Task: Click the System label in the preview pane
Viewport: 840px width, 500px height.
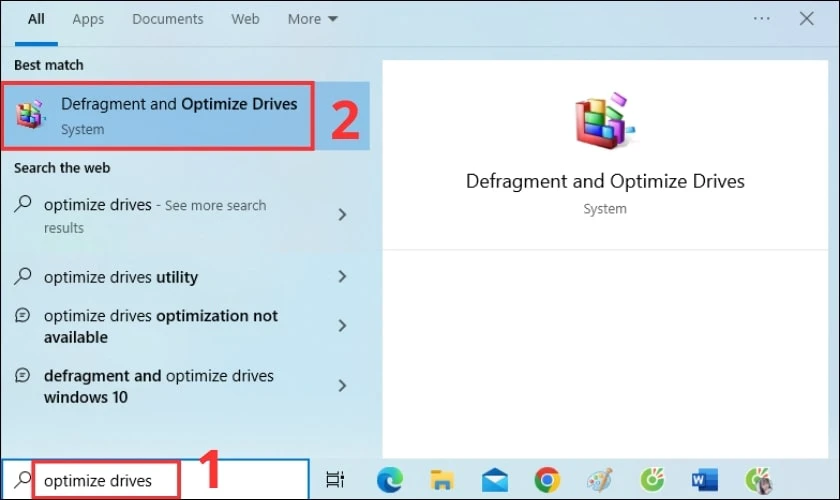Action: click(605, 208)
